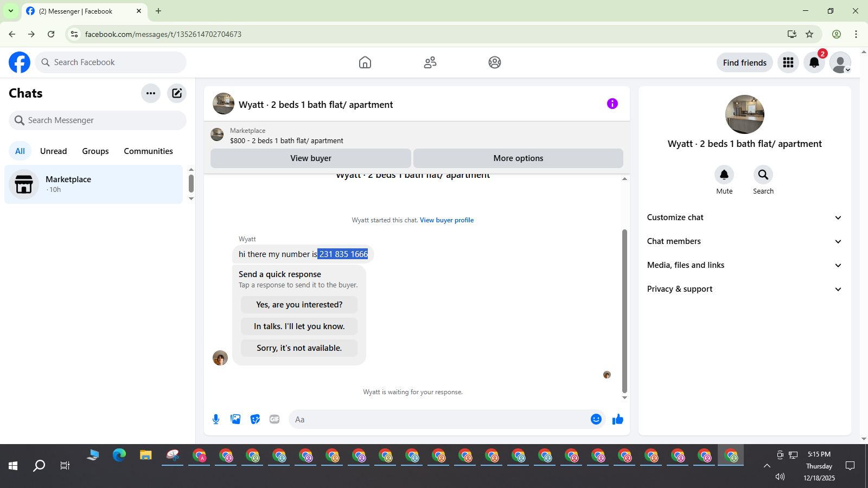Screen dimensions: 868x488
Task: Close the Messenger browser tab
Action: 139,11
